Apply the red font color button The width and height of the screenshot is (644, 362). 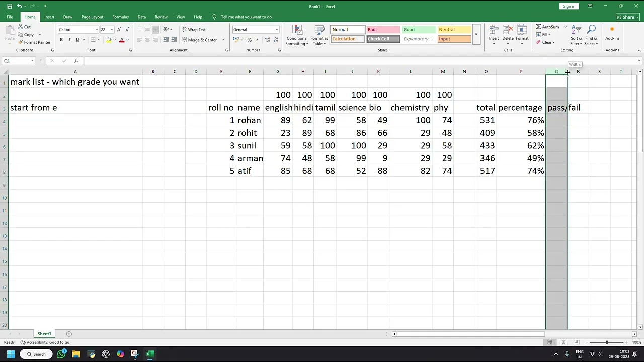point(121,40)
